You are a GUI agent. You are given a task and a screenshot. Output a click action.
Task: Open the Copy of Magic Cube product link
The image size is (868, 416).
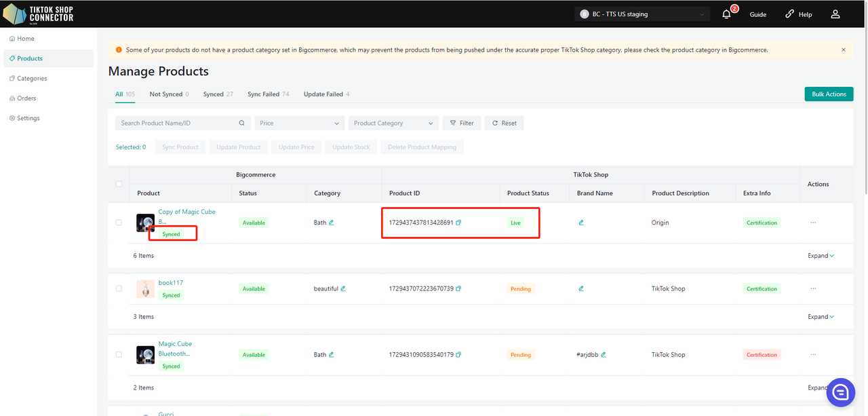[x=187, y=216]
